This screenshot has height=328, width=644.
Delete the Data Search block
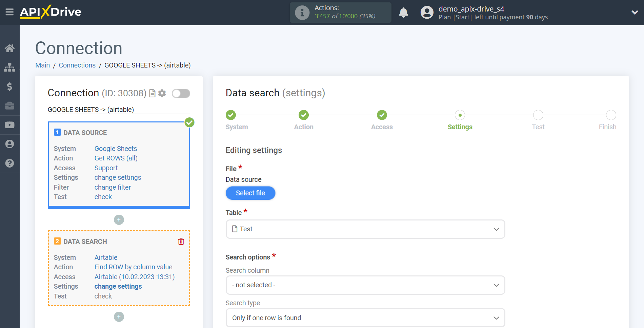(181, 242)
